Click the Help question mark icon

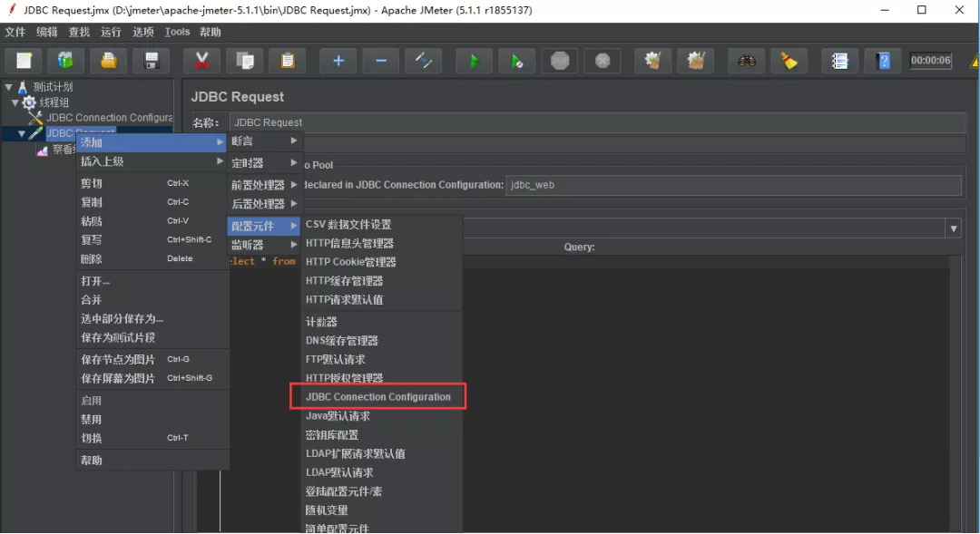click(883, 61)
